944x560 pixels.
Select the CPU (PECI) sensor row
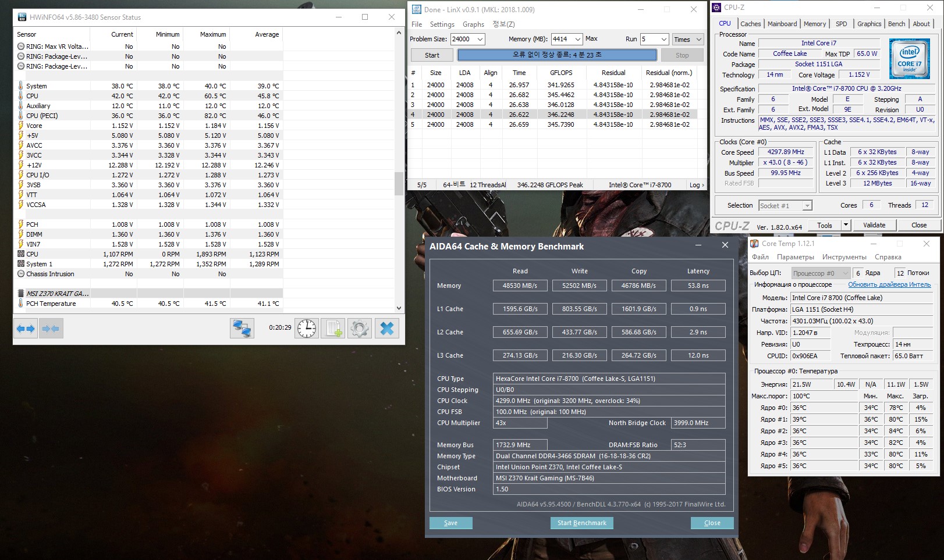(x=148, y=116)
